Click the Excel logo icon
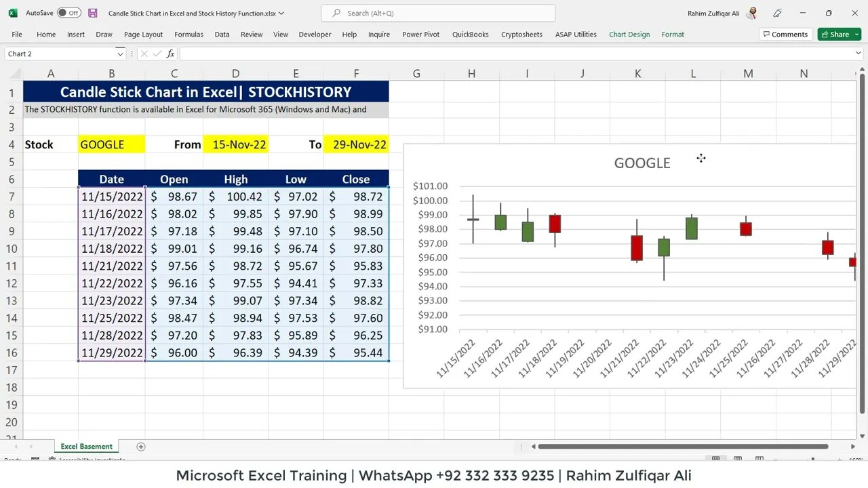The height and width of the screenshot is (488, 868). [13, 13]
